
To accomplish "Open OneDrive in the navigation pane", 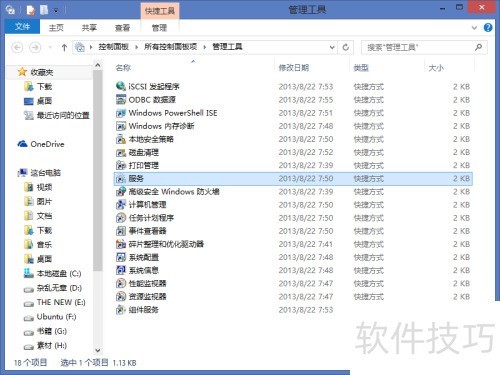I will pos(47,144).
